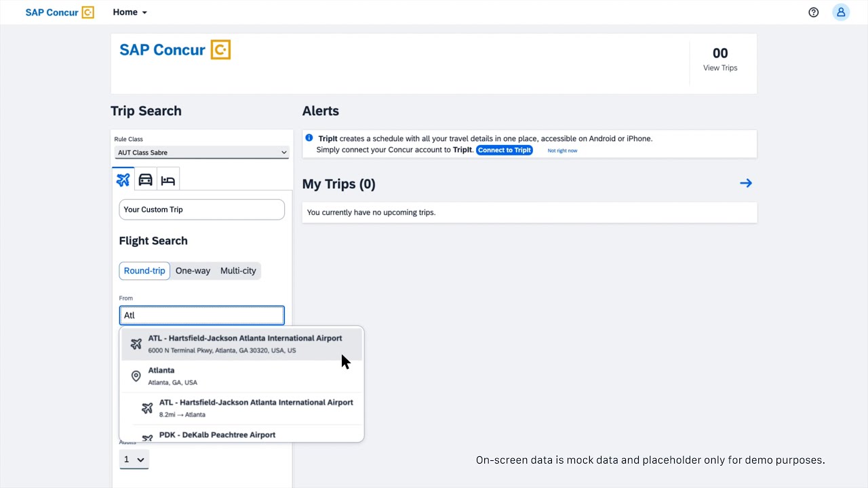This screenshot has width=868, height=488.
Task: Select the Multi-city flight option
Action: pos(238,270)
